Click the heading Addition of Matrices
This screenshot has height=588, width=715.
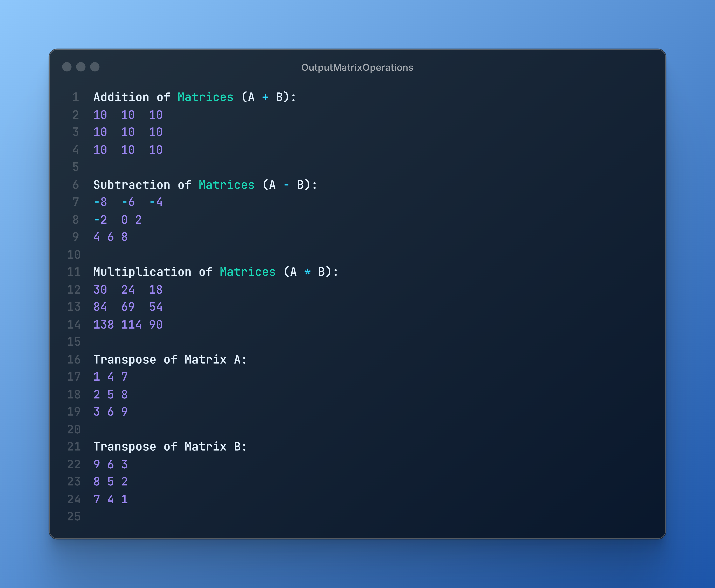pyautogui.click(x=163, y=97)
